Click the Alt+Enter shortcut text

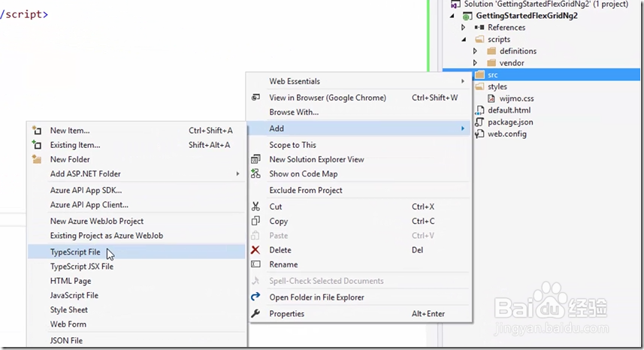click(428, 313)
